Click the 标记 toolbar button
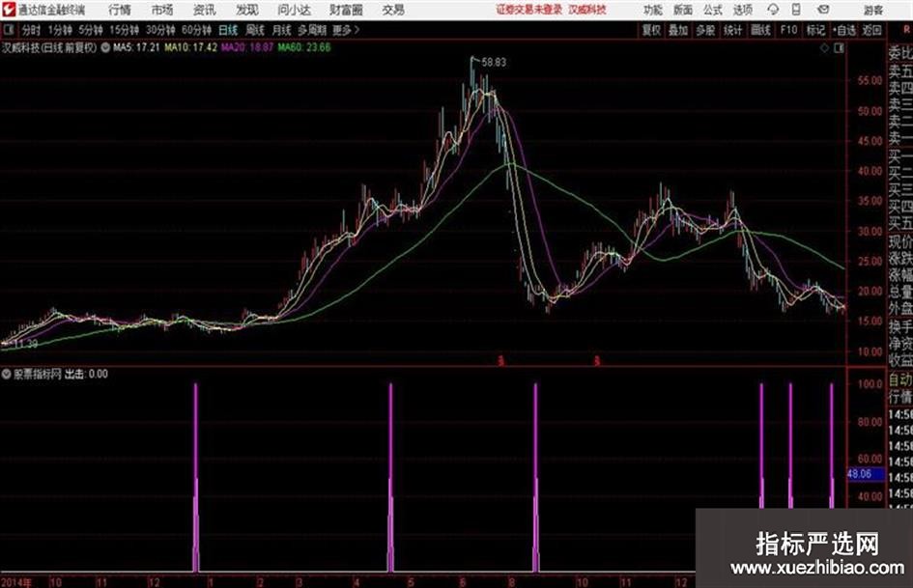This screenshot has width=913, height=588. point(815,30)
